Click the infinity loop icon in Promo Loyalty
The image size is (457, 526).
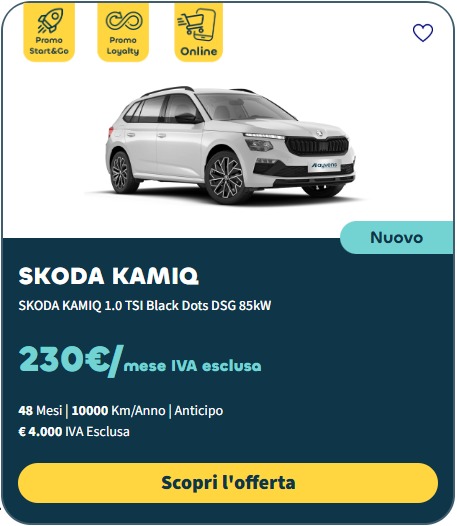[123, 20]
